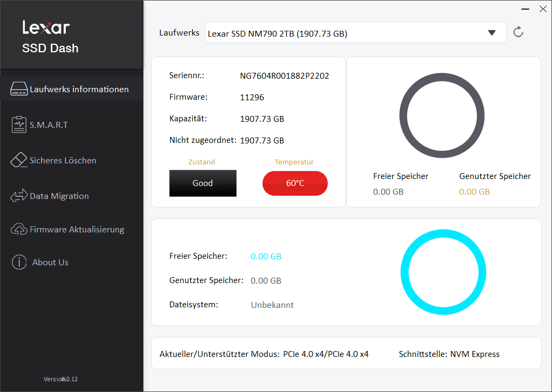This screenshot has height=392, width=552.
Task: Click the S.M.A.R.T clipboard icon
Action: tap(19, 125)
